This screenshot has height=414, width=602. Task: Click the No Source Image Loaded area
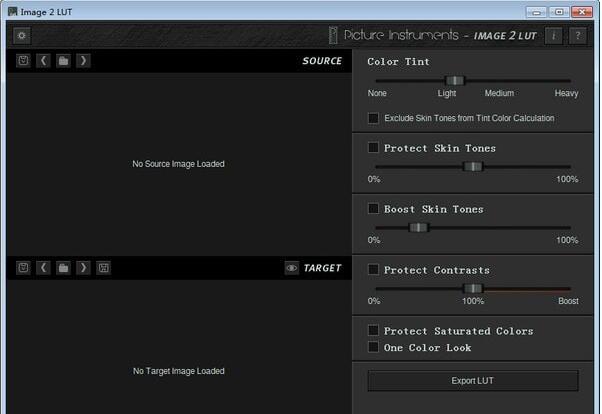tap(179, 164)
